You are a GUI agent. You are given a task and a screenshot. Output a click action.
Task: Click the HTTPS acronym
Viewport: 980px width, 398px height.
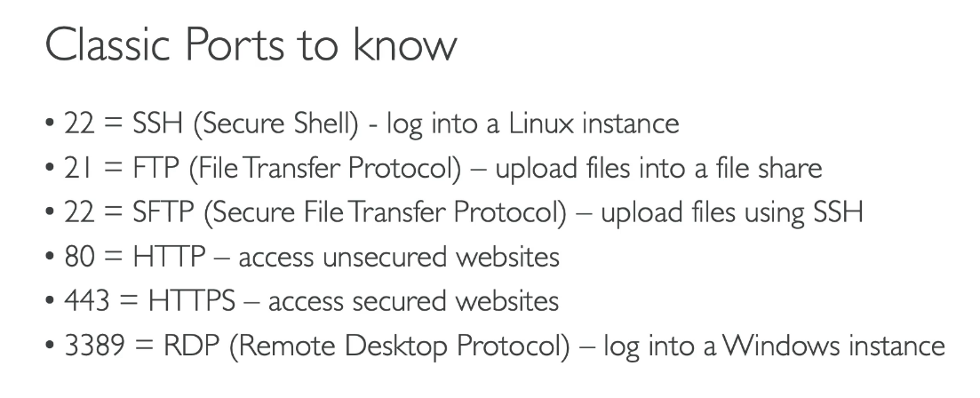(x=191, y=301)
